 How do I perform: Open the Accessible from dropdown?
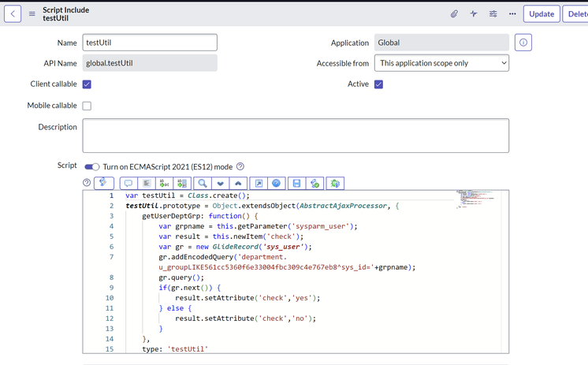coord(441,63)
